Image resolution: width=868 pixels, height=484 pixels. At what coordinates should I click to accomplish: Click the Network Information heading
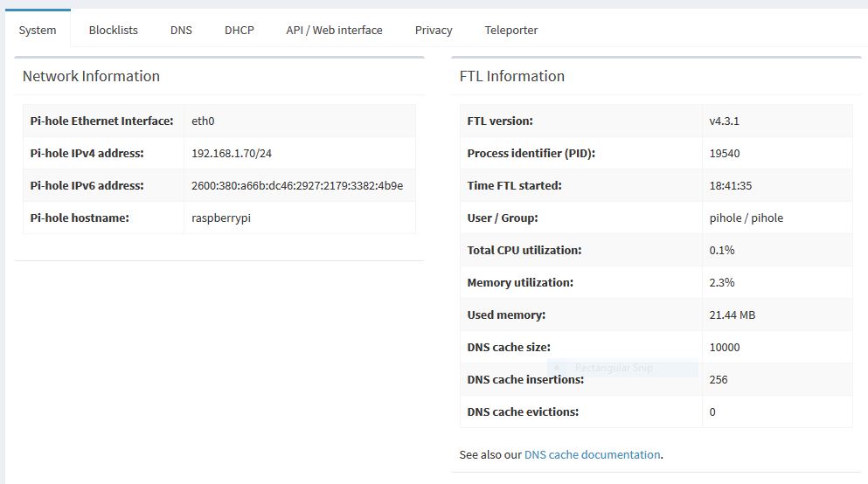coord(91,76)
